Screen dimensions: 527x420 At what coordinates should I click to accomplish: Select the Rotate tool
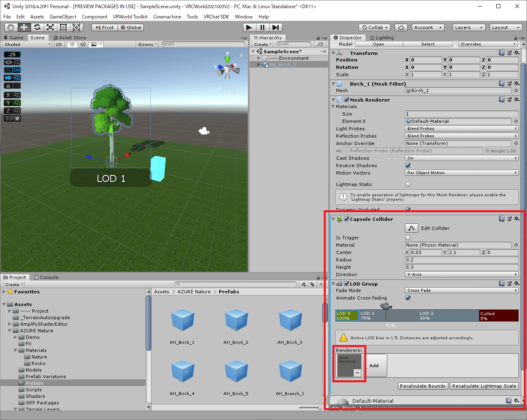point(37,27)
